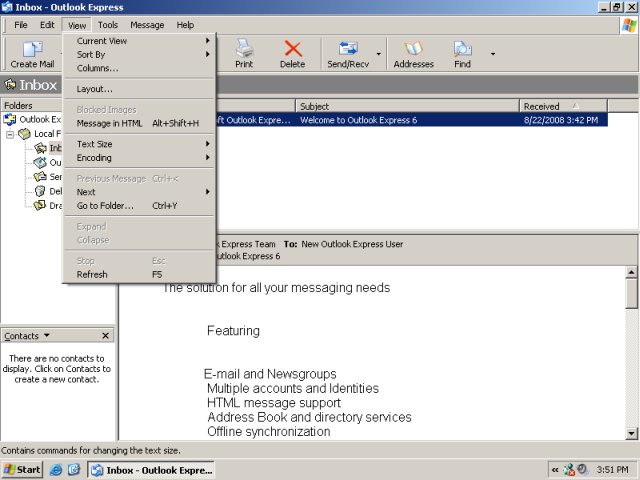The width and height of the screenshot is (640, 480).
Task: Open File menu
Action: (21, 25)
